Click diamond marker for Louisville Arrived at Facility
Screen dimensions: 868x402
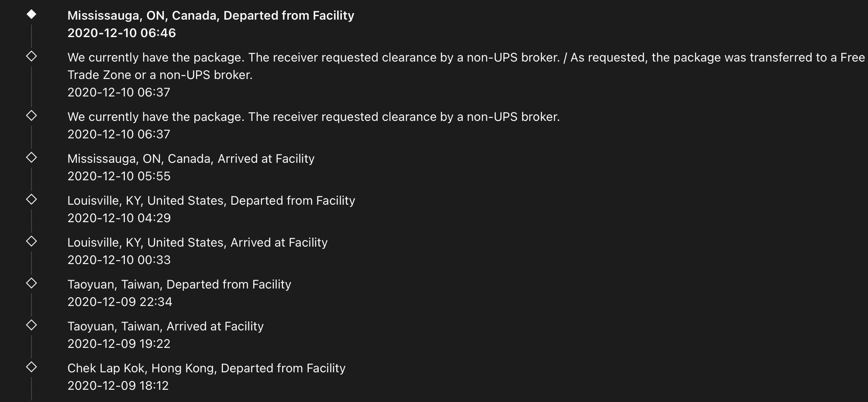(x=31, y=241)
